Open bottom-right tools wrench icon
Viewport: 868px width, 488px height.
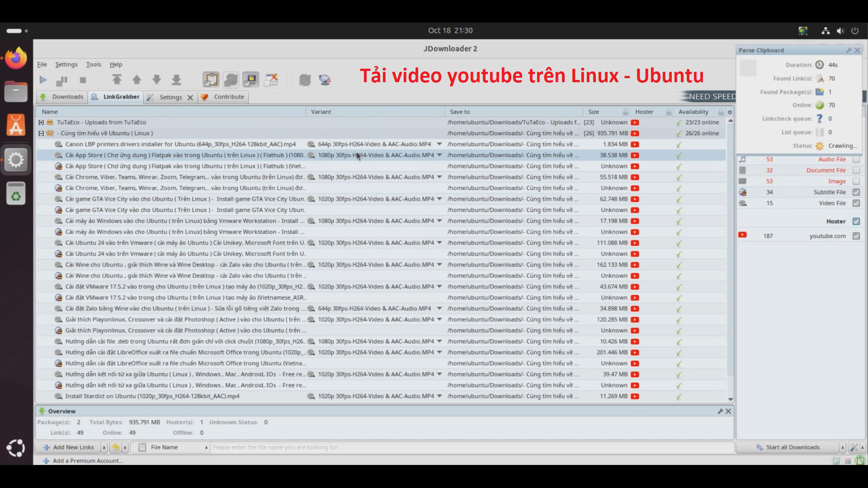click(x=854, y=447)
